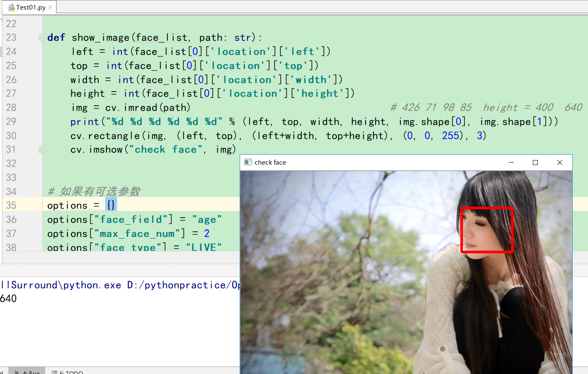Close the check face window
The image size is (588, 374).
560,163
